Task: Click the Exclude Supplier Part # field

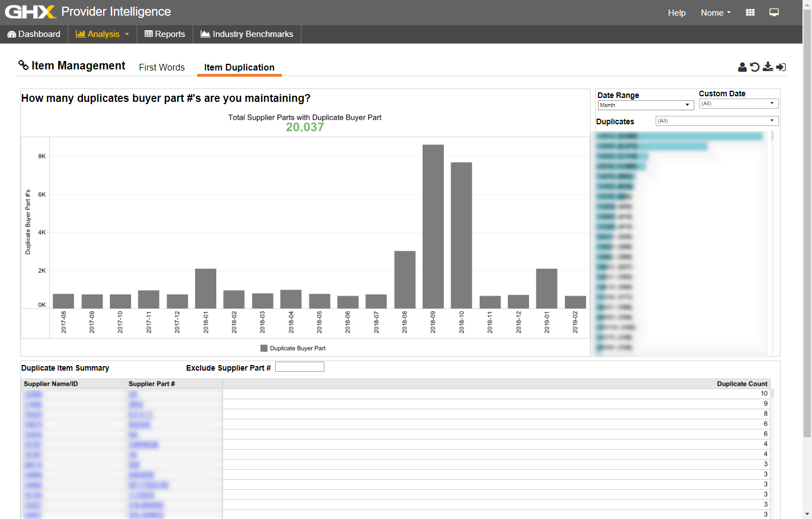Action: [300, 367]
